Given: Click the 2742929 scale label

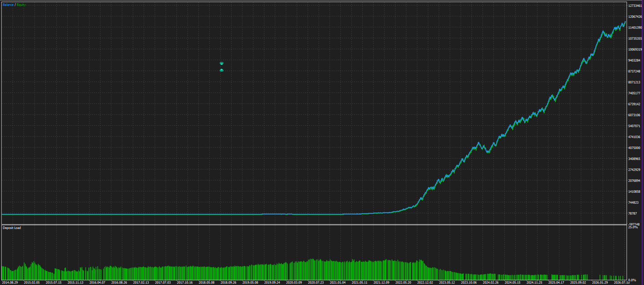Looking at the screenshot, I should 634,170.
